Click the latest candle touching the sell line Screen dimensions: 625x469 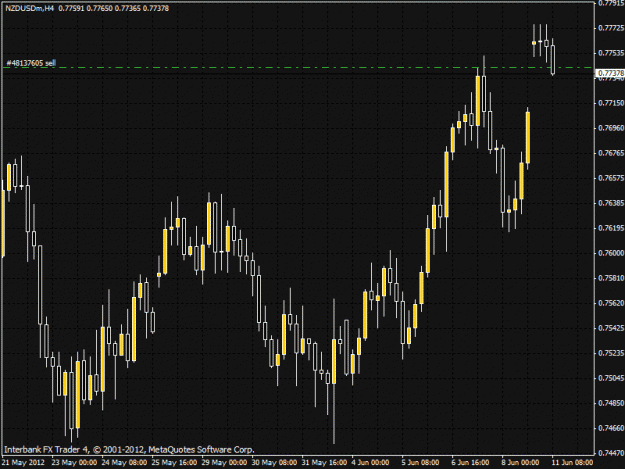553,59
